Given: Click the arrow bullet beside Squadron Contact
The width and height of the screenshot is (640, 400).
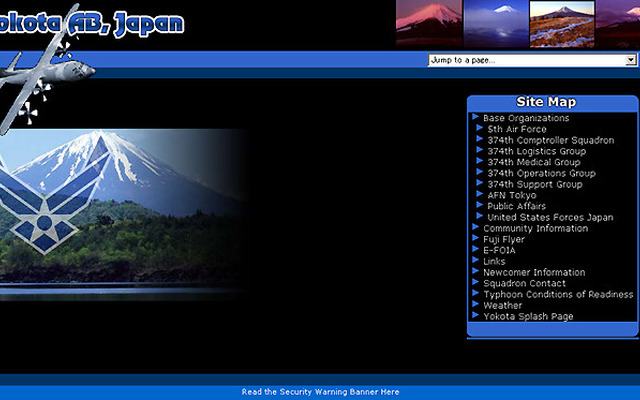Looking at the screenshot, I should 476,282.
